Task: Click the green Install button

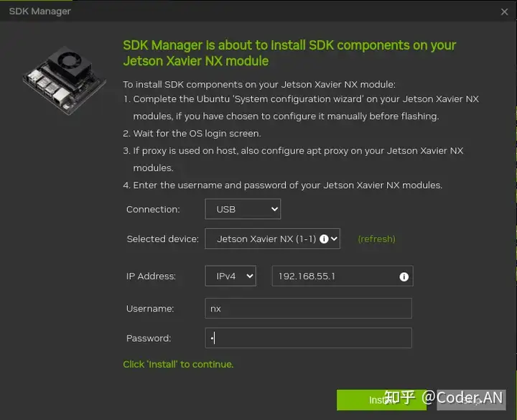Action: [x=381, y=400]
